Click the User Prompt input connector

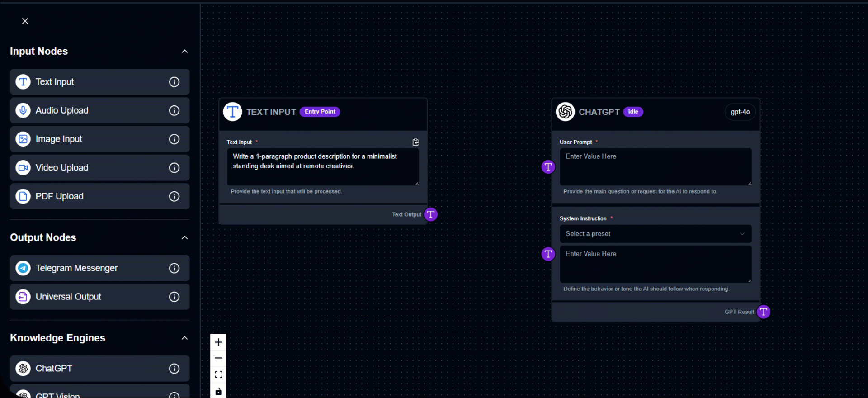pyautogui.click(x=548, y=167)
